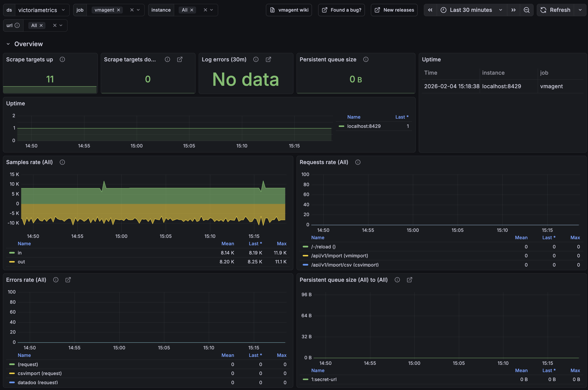Toggle 'out' series in Samples rate legend
The image size is (588, 390).
point(21,262)
